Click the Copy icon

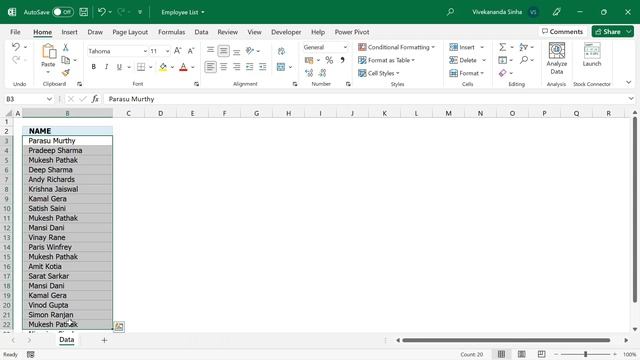click(x=65, y=60)
